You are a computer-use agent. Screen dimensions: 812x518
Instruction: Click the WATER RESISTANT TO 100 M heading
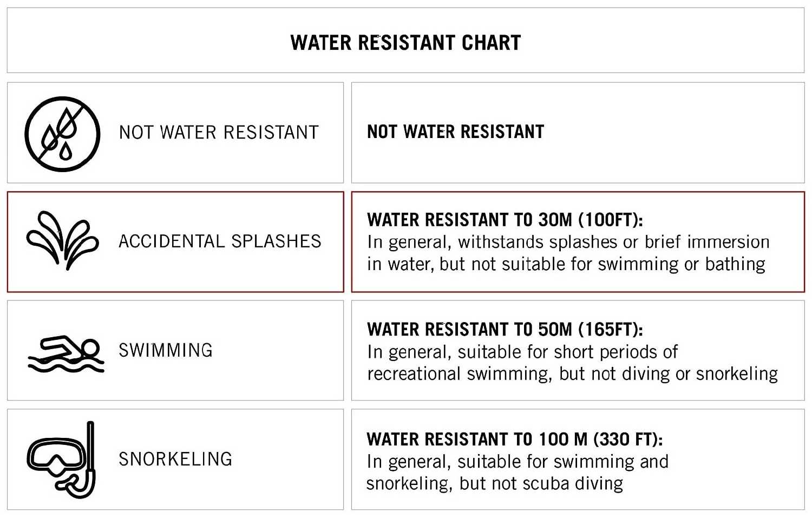(x=514, y=439)
